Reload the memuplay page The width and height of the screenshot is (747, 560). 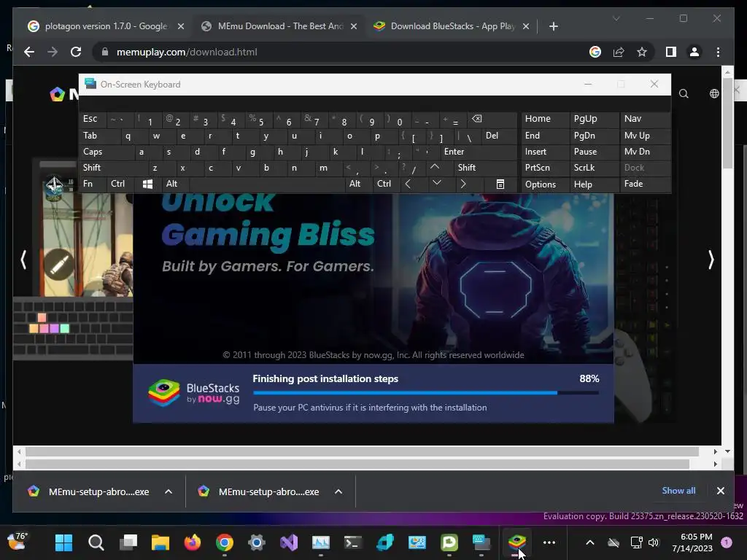pyautogui.click(x=76, y=52)
